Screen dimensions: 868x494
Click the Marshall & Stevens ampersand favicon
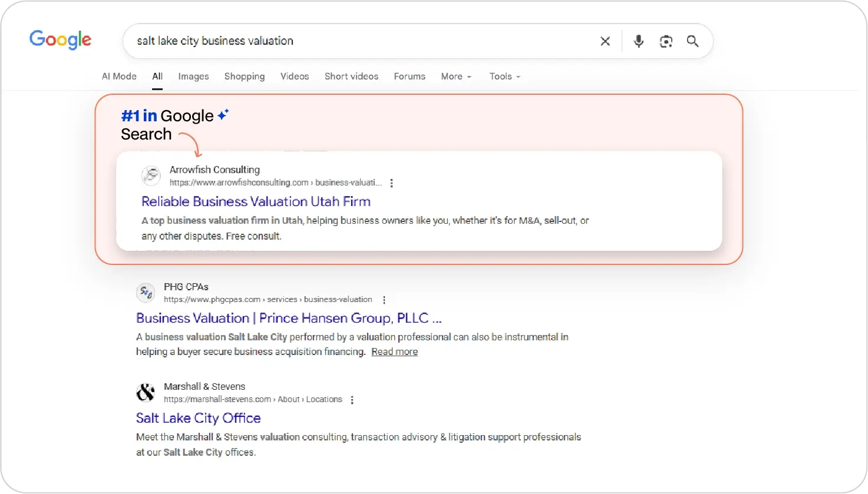click(x=146, y=392)
